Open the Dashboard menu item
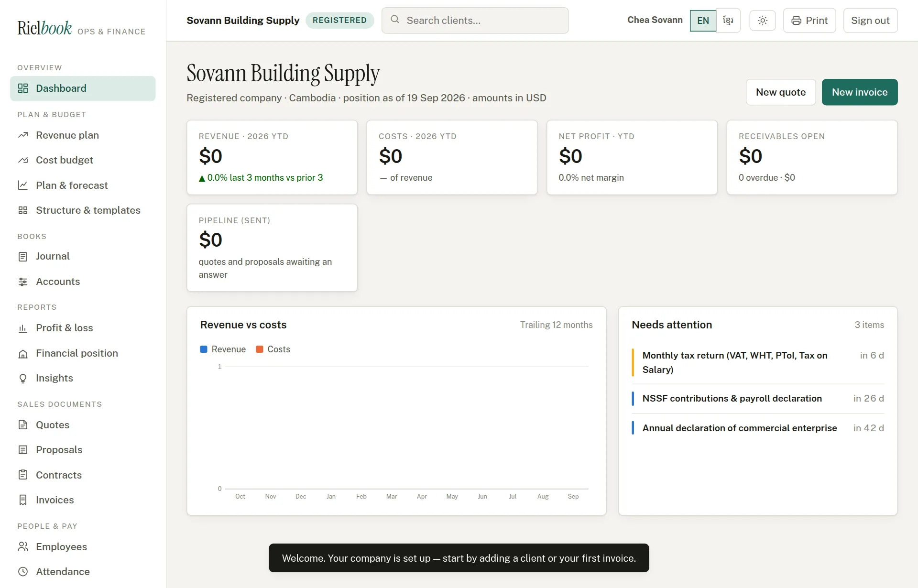The image size is (918, 588). pyautogui.click(x=83, y=88)
